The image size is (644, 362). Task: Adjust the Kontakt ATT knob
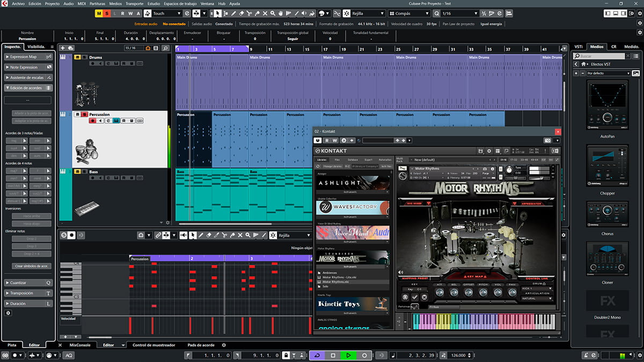(x=440, y=292)
